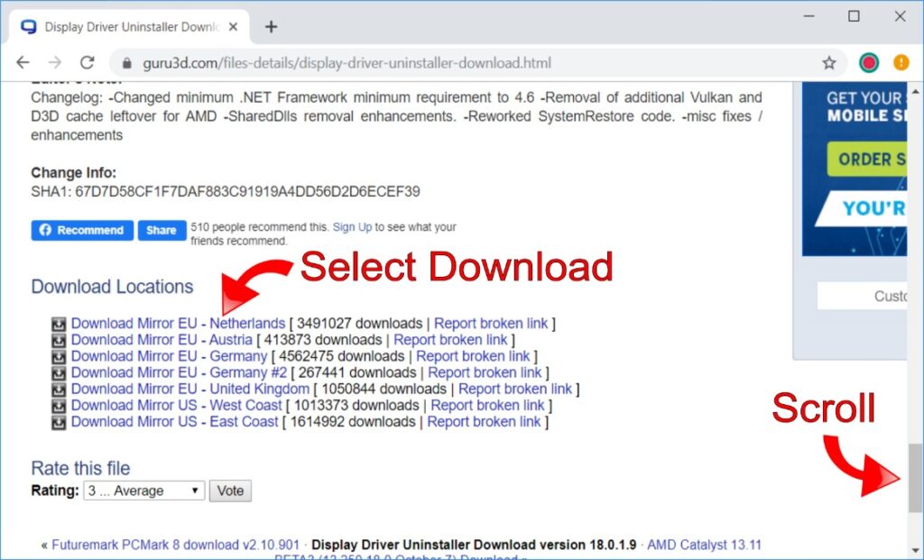Expand the Rating dropdown showing 3 Average
The image size is (924, 560).
click(x=144, y=491)
